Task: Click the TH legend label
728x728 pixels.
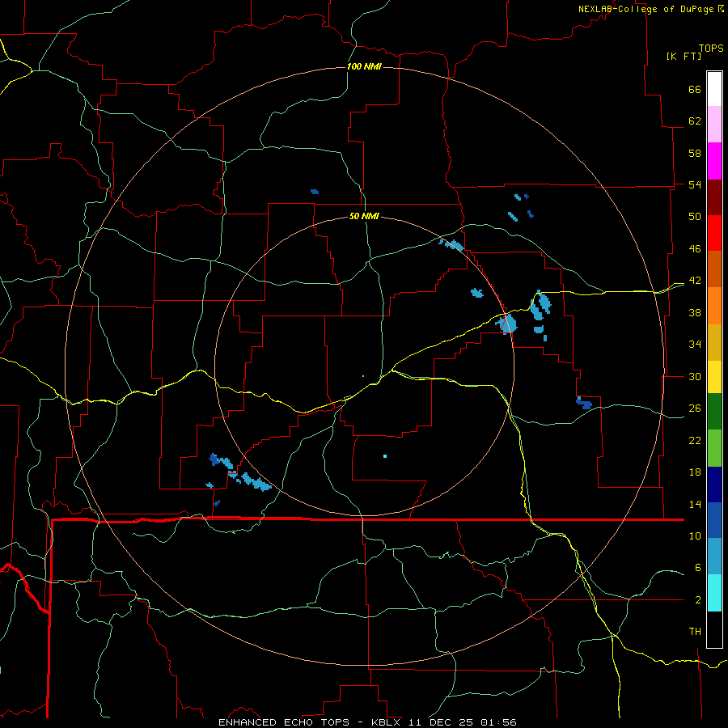Action: (695, 632)
